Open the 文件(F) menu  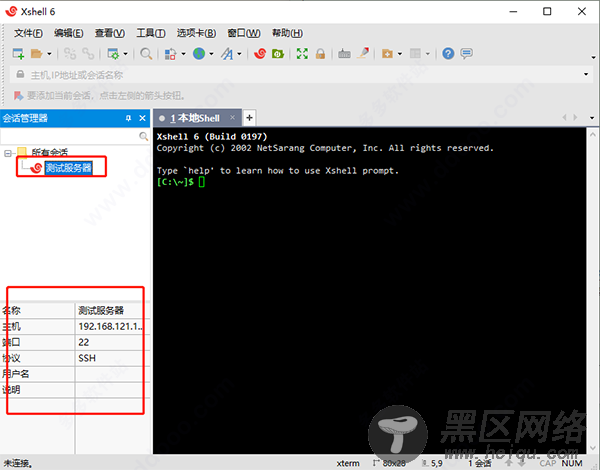tap(28, 33)
